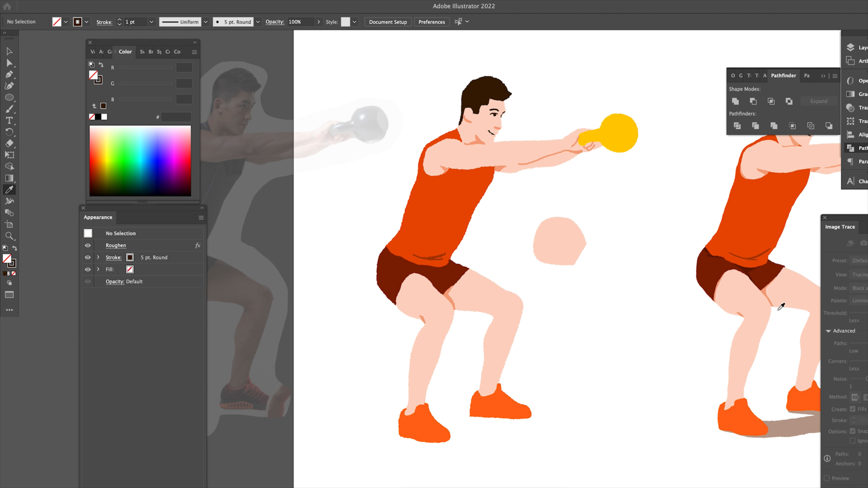868x488 pixels.
Task: Click Exclude shape mode
Action: click(789, 101)
